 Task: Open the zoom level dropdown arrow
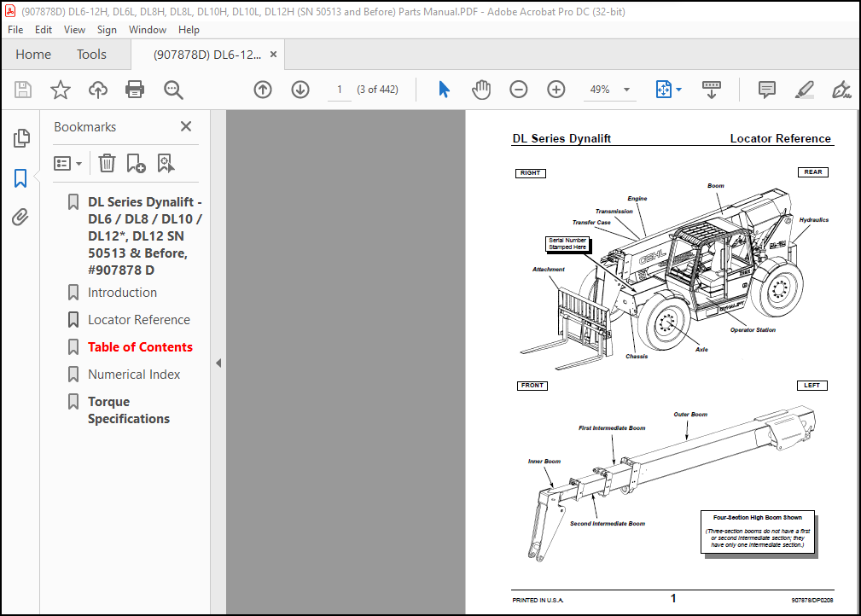[x=626, y=90]
